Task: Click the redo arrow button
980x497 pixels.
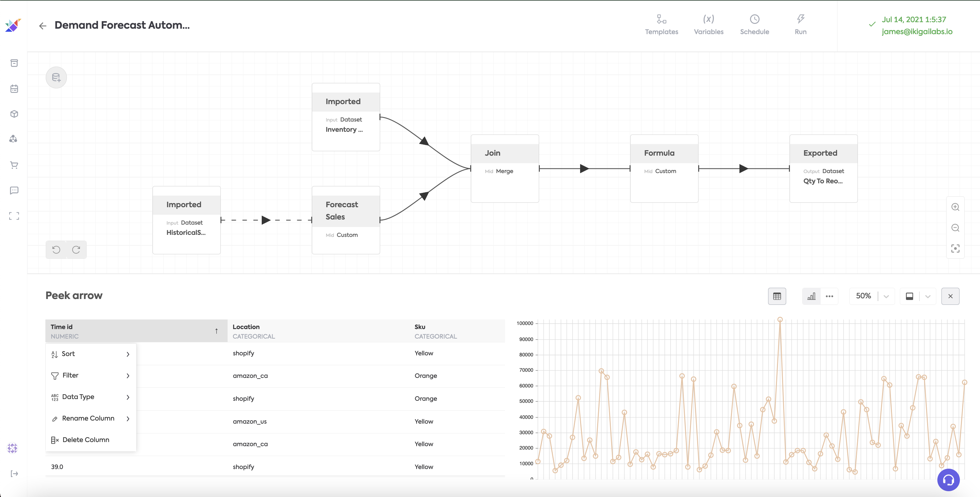Action: click(76, 250)
